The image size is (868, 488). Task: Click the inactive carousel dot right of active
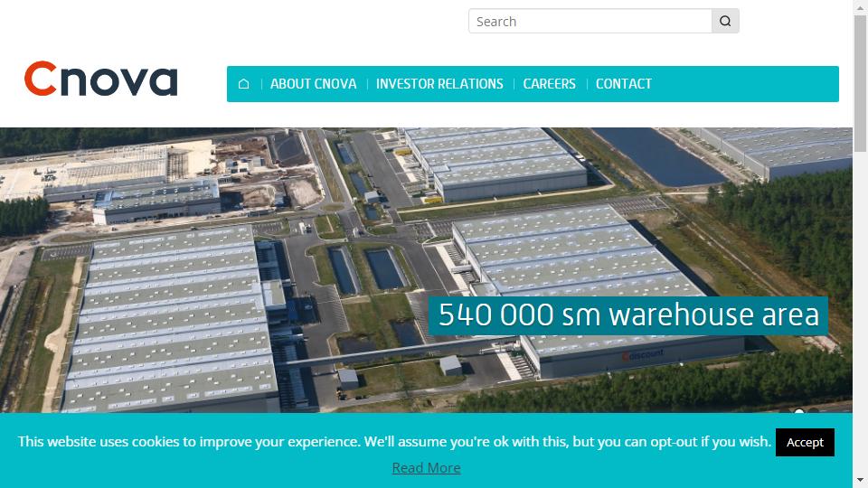pyautogui.click(x=814, y=411)
